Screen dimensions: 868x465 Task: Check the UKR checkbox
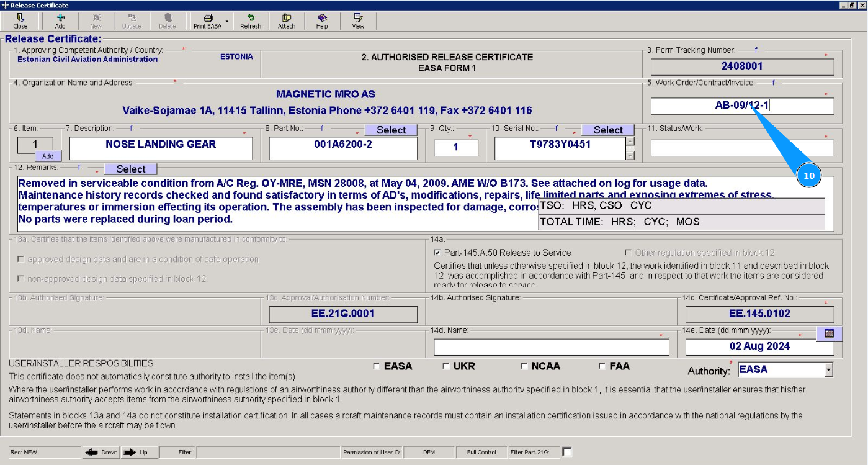(446, 366)
